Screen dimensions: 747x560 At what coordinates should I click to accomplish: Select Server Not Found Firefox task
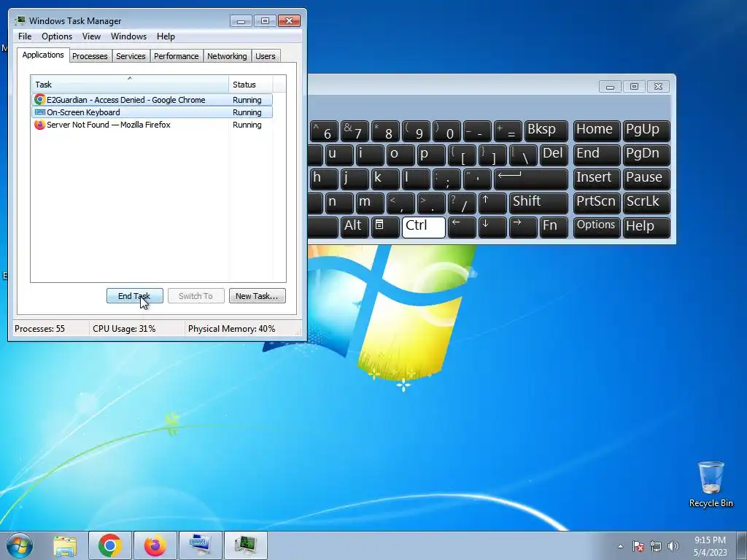[152, 125]
